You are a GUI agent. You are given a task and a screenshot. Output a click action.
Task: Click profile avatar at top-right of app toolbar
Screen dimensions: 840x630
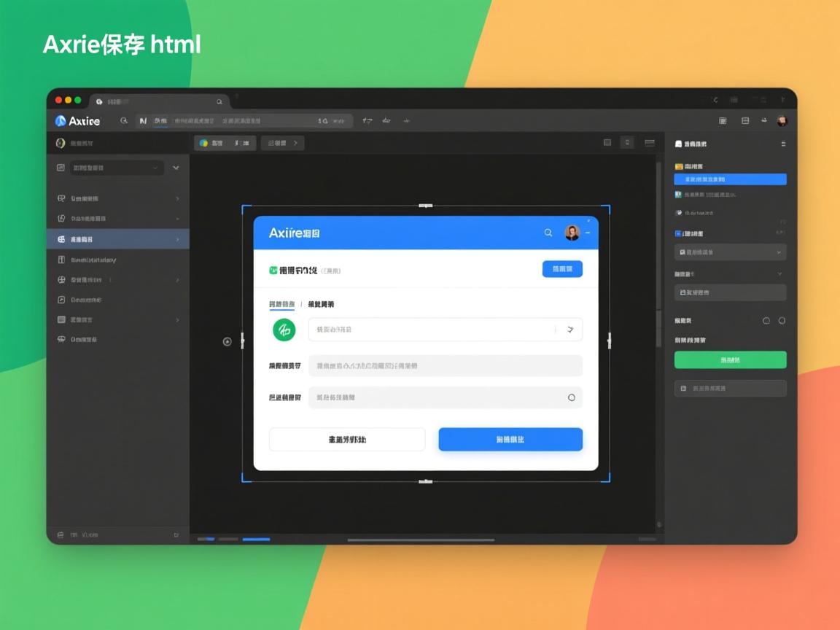(782, 121)
